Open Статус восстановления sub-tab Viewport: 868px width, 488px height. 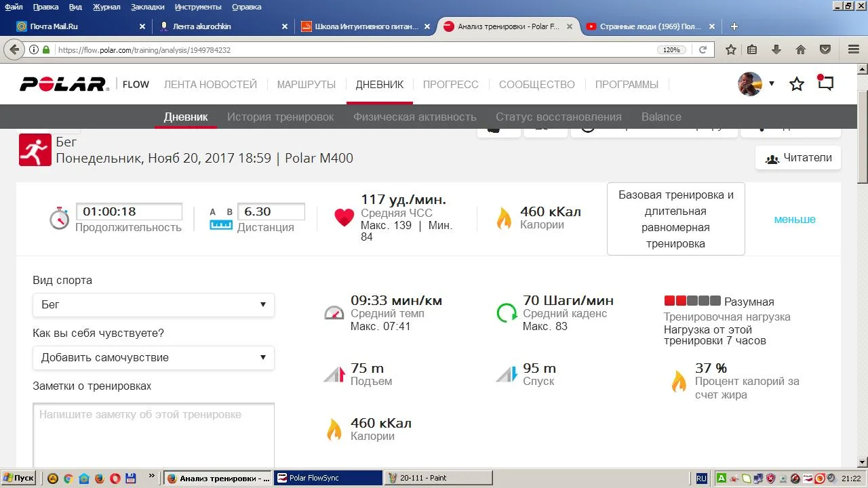559,117
